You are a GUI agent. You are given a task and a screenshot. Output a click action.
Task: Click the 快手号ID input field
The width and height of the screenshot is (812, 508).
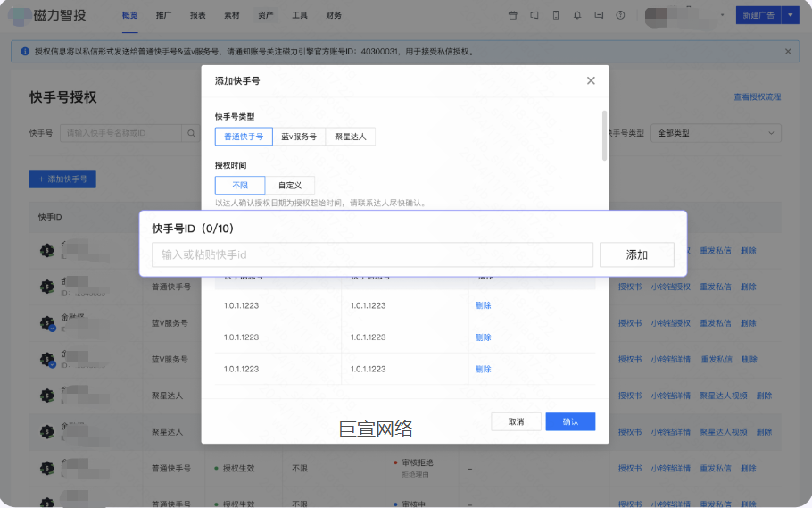[372, 254]
